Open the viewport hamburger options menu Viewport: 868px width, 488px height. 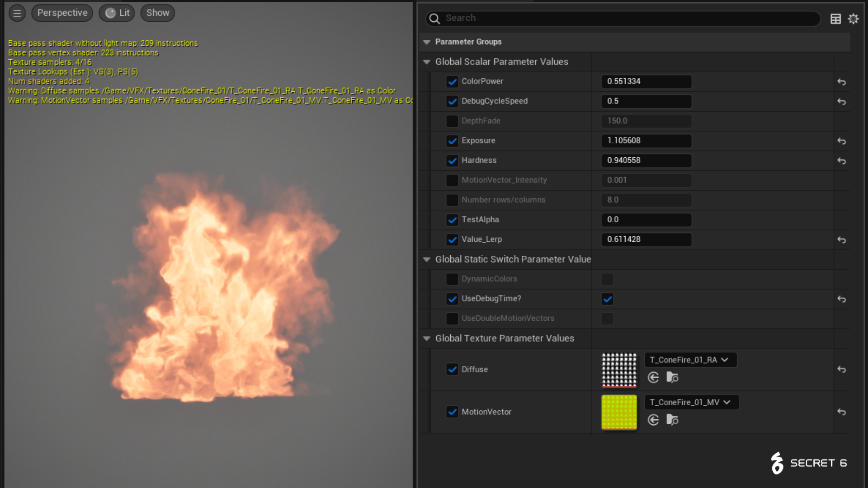(17, 13)
